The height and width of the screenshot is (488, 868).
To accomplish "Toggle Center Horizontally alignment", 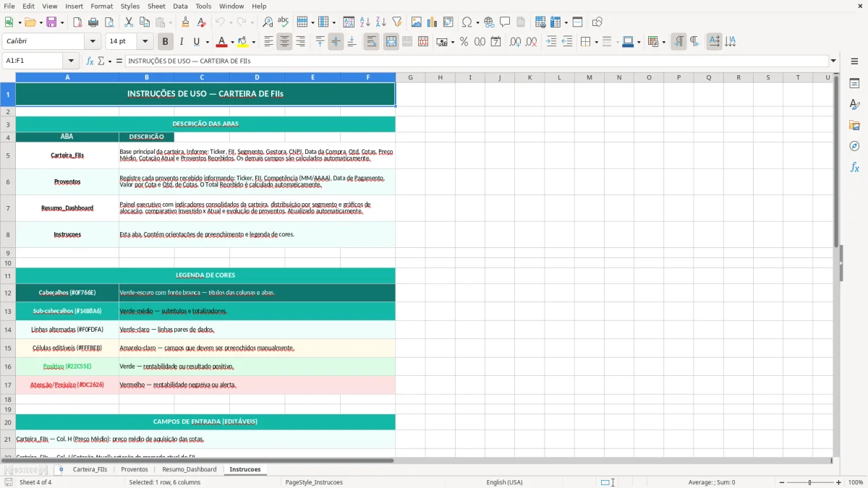I will [284, 42].
